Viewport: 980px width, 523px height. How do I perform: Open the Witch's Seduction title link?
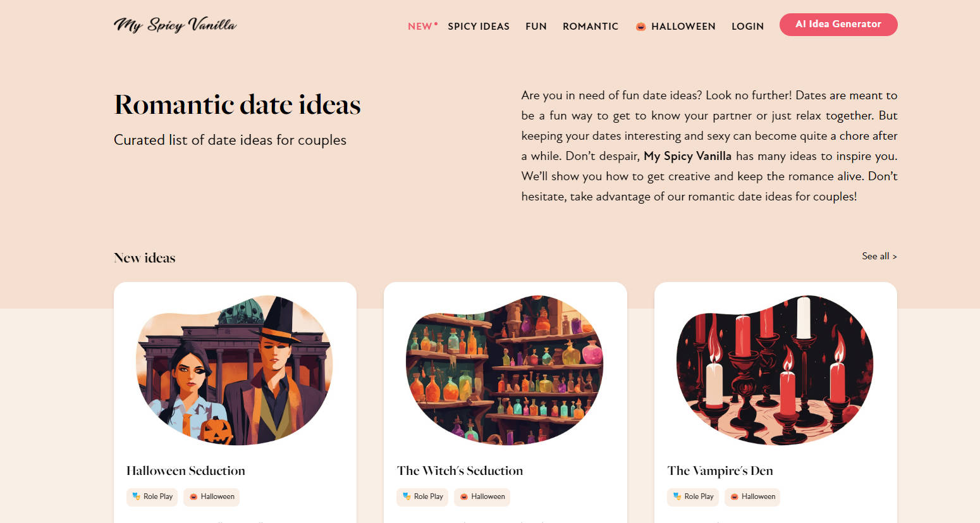460,471
